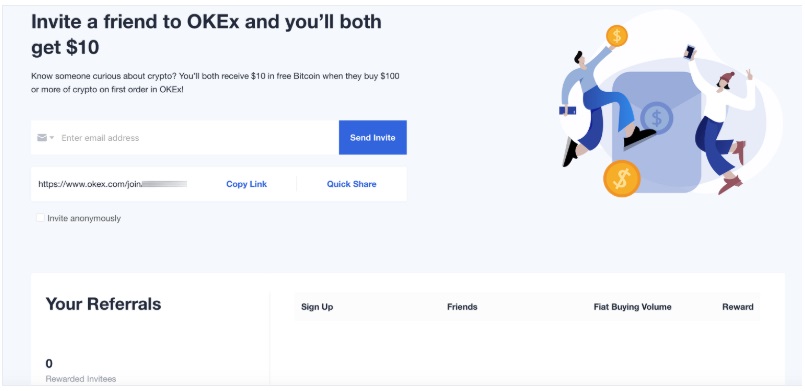Click the large gold dollar coin at the bottom of the illustration
Viewport: 805px width, 391px height.
coord(622,179)
